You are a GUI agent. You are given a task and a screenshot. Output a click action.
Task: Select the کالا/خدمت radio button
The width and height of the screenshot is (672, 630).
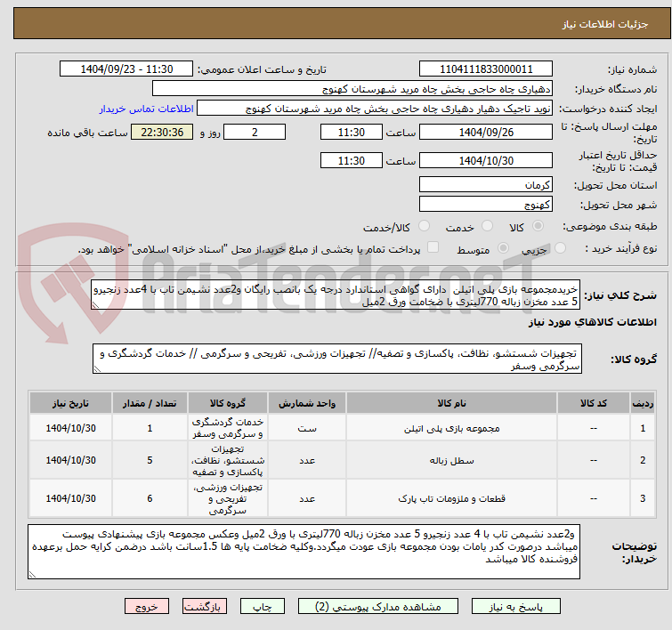424,226
